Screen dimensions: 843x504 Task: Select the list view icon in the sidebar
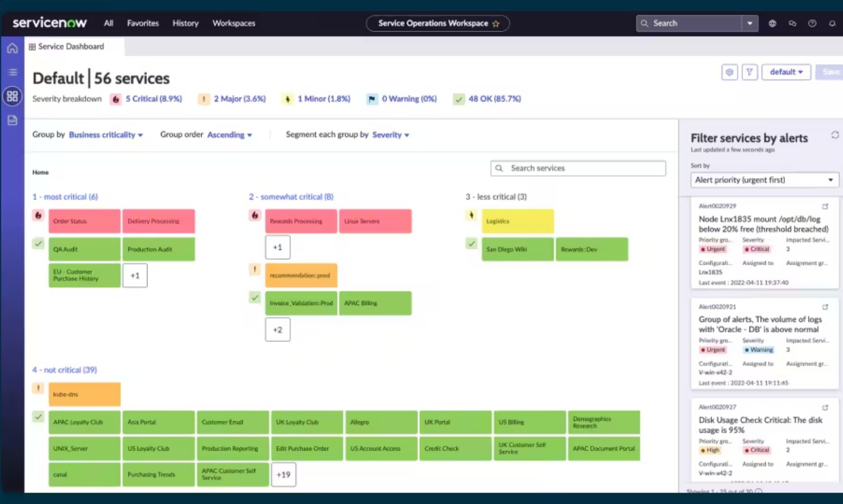click(12, 72)
